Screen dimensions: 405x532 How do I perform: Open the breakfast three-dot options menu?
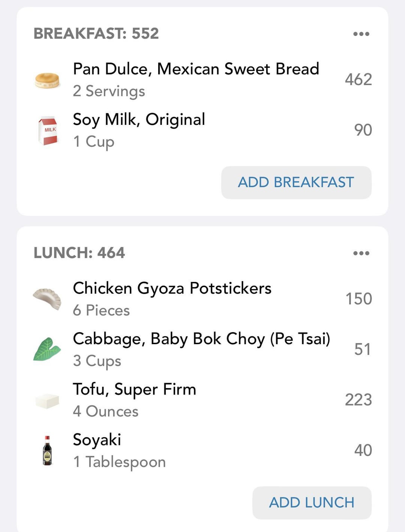(x=361, y=34)
